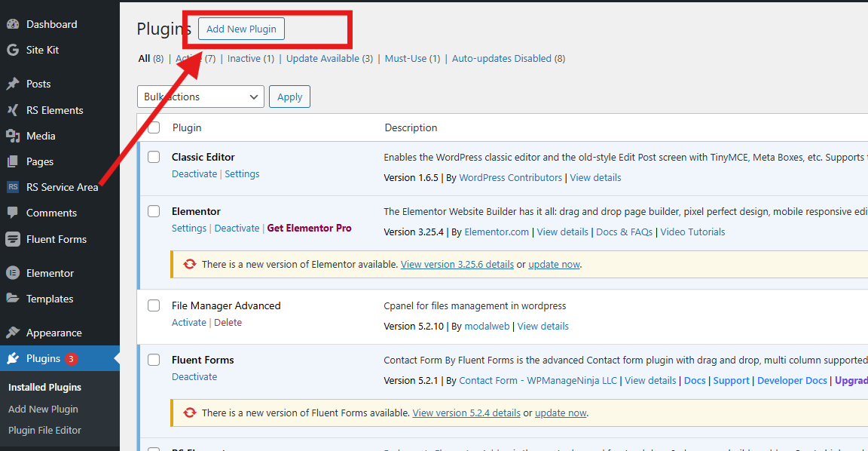Check the File Manager Advanced checkbox
Viewport: 868px width, 451px height.
pos(154,306)
